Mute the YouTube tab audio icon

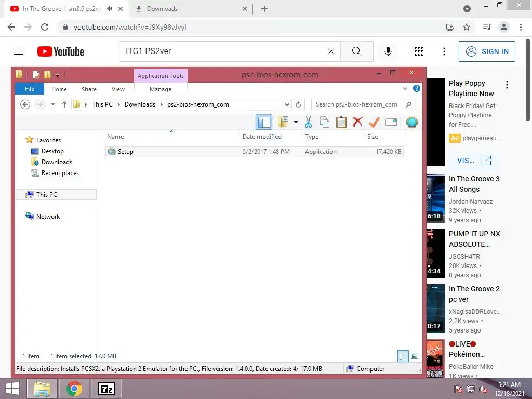click(x=109, y=9)
